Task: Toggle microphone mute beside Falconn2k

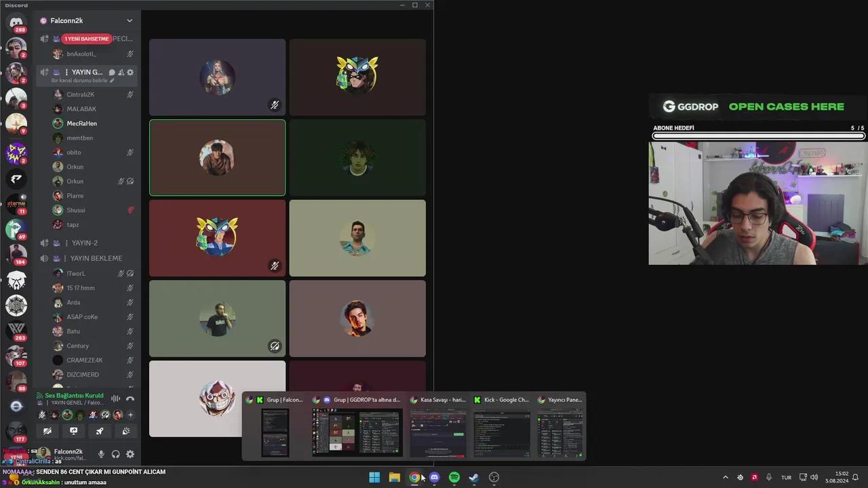Action: [x=101, y=454]
